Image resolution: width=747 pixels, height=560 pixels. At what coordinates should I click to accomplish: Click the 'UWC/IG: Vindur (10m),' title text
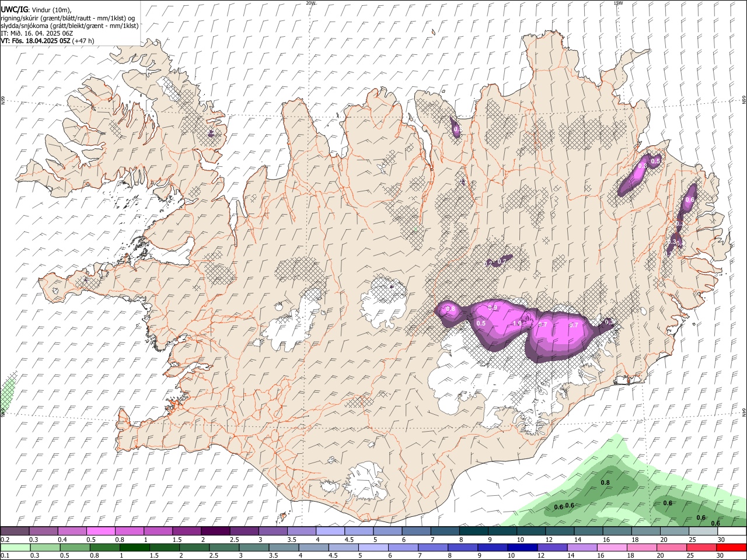pos(36,9)
